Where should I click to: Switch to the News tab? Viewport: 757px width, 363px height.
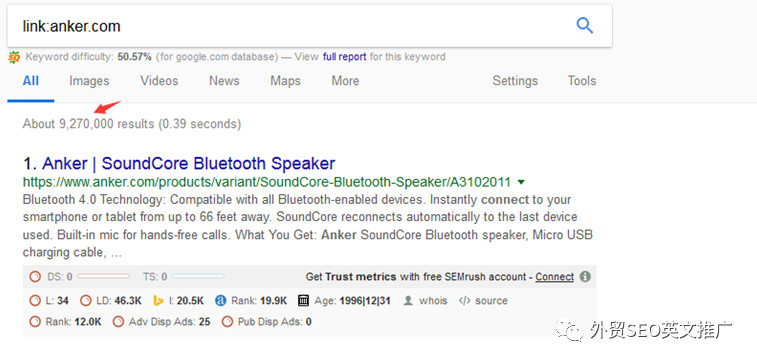[224, 81]
